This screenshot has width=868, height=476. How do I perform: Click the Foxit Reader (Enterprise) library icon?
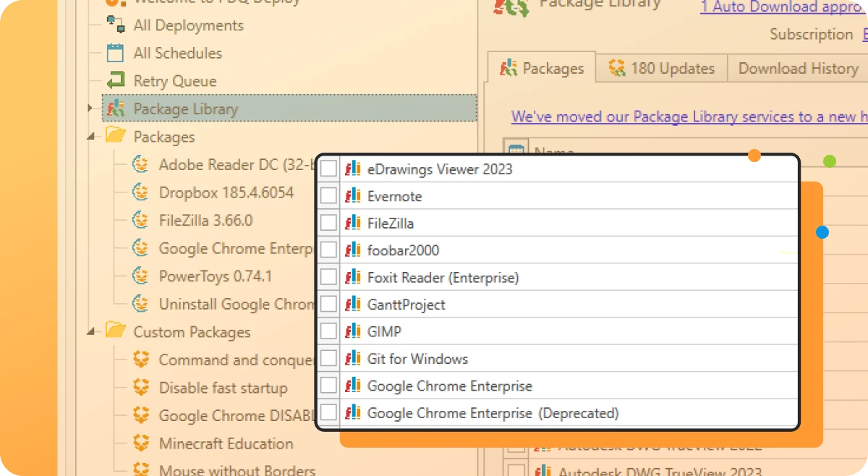point(353,277)
